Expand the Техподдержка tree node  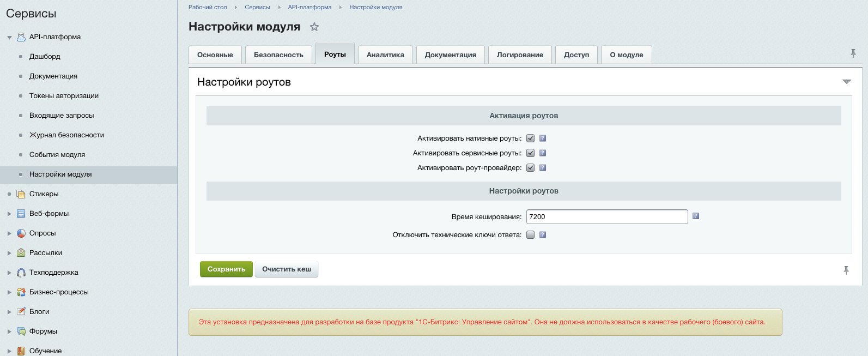tap(9, 273)
